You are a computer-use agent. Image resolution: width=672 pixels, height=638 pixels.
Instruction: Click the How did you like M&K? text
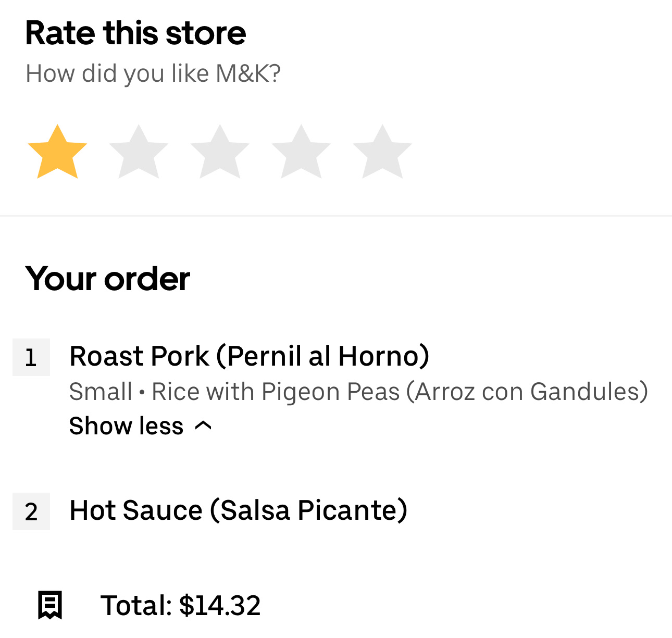click(x=153, y=73)
